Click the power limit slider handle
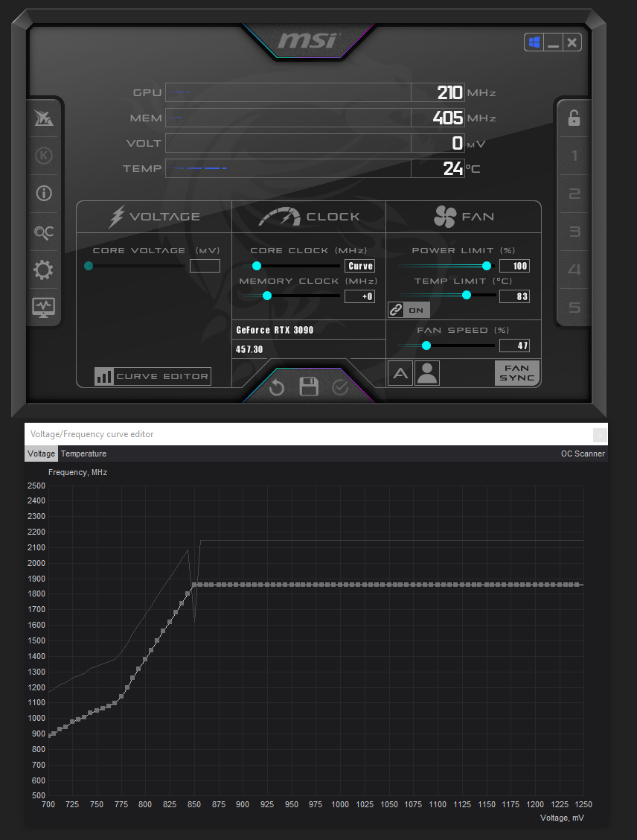 tap(487, 266)
